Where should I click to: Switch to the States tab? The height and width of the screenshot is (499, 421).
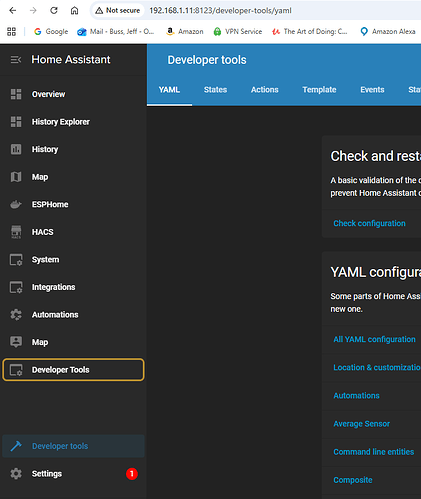click(x=215, y=90)
